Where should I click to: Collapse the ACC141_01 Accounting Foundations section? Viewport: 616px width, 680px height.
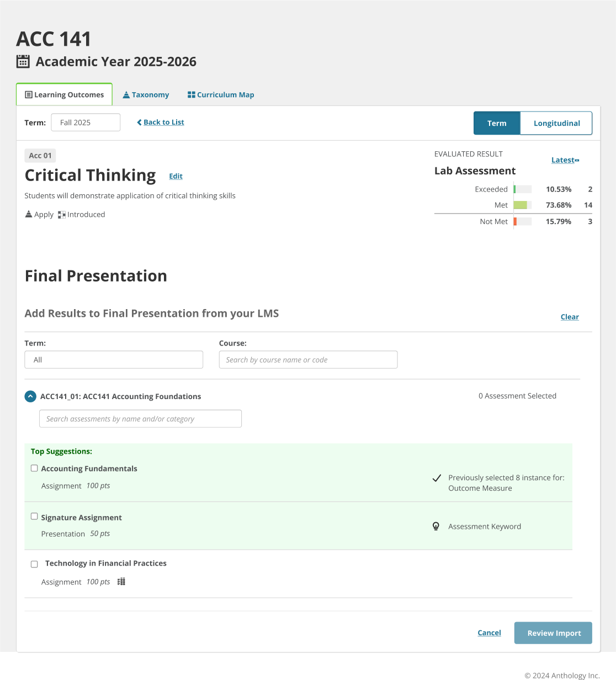point(31,396)
